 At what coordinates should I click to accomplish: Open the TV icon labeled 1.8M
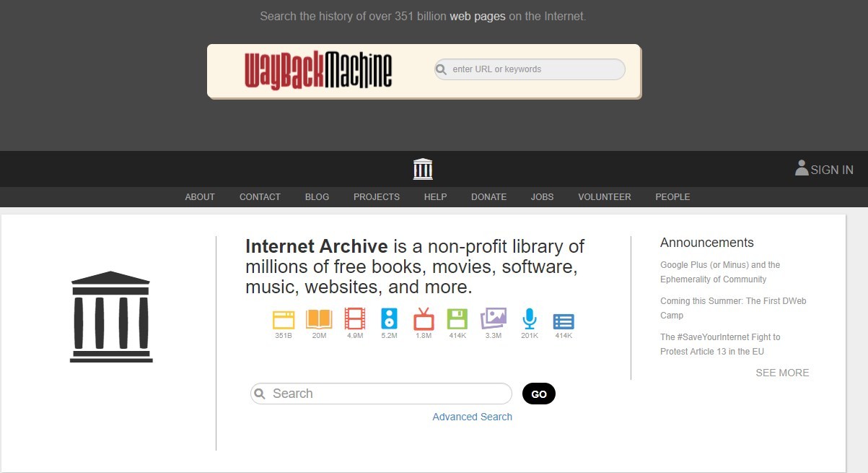click(424, 319)
